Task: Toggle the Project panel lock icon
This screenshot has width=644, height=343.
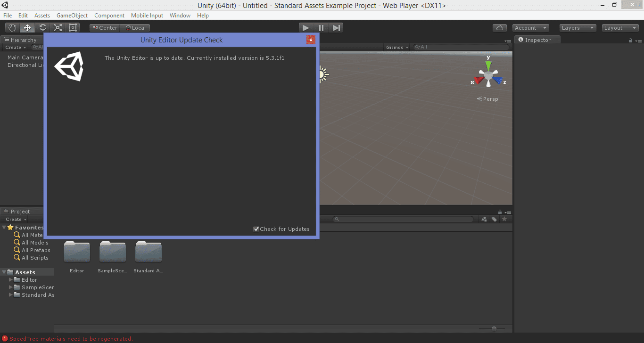Action: click(x=500, y=212)
